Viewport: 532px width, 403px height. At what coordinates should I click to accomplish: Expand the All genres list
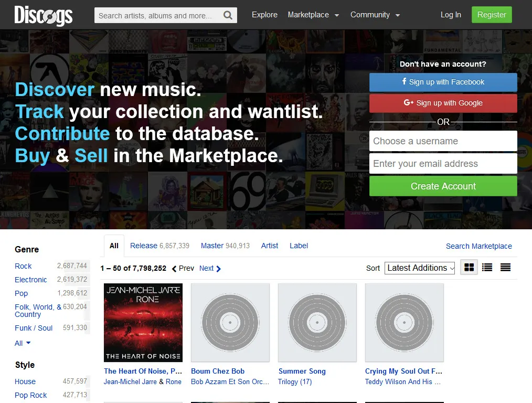22,343
